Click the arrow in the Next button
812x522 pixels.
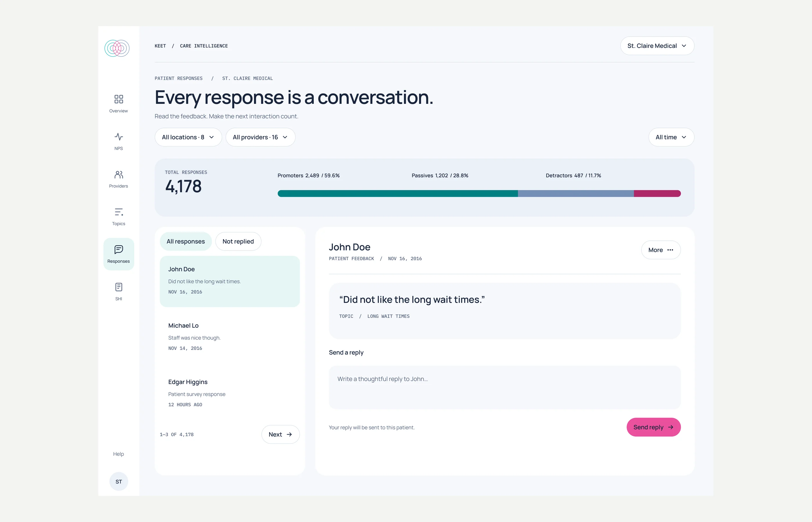point(289,434)
